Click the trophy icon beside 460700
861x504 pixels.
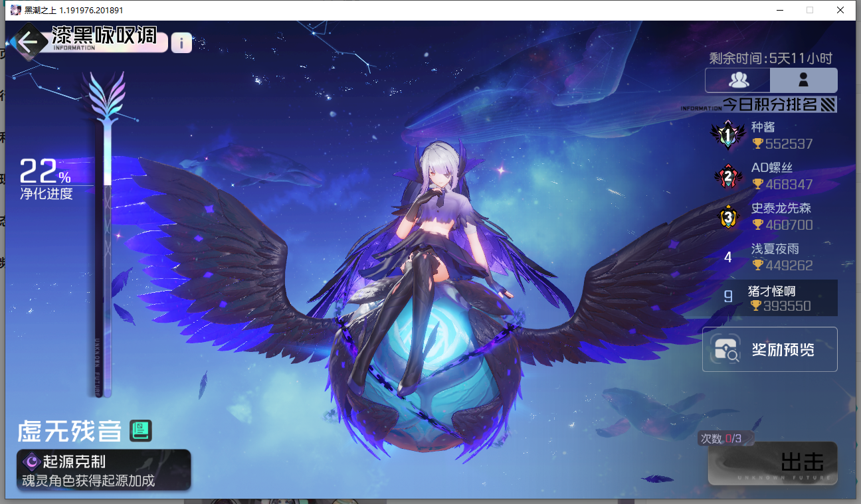pyautogui.click(x=757, y=224)
